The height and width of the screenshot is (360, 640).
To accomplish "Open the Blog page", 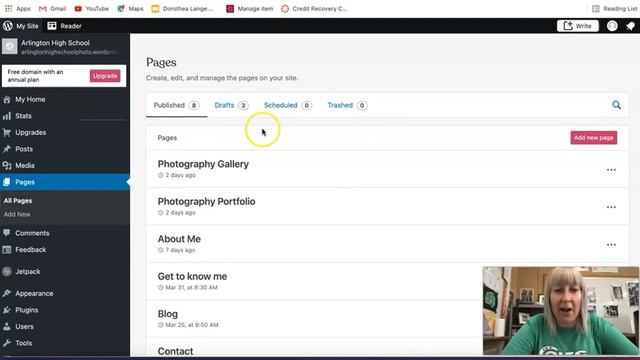I will 168,314.
